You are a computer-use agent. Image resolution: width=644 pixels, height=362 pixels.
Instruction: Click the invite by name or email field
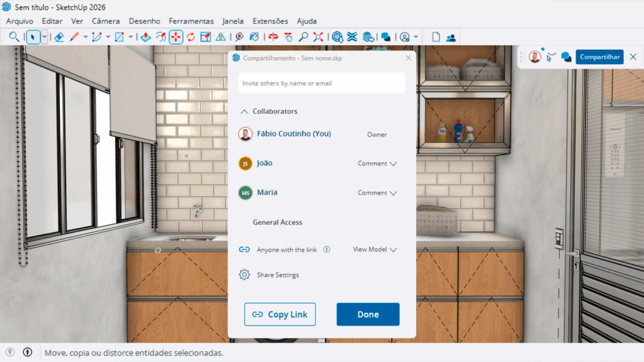tap(321, 83)
